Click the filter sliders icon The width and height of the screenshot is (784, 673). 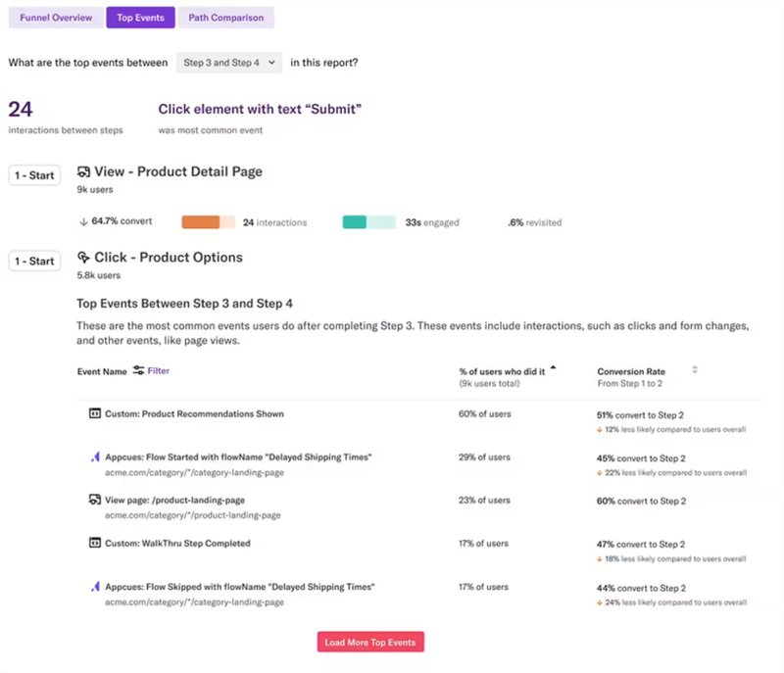pyautogui.click(x=138, y=371)
